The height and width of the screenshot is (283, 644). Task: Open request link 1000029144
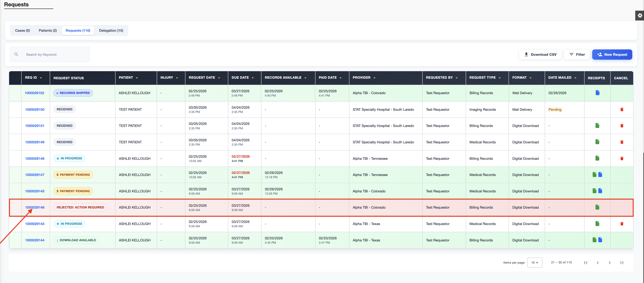point(34,240)
